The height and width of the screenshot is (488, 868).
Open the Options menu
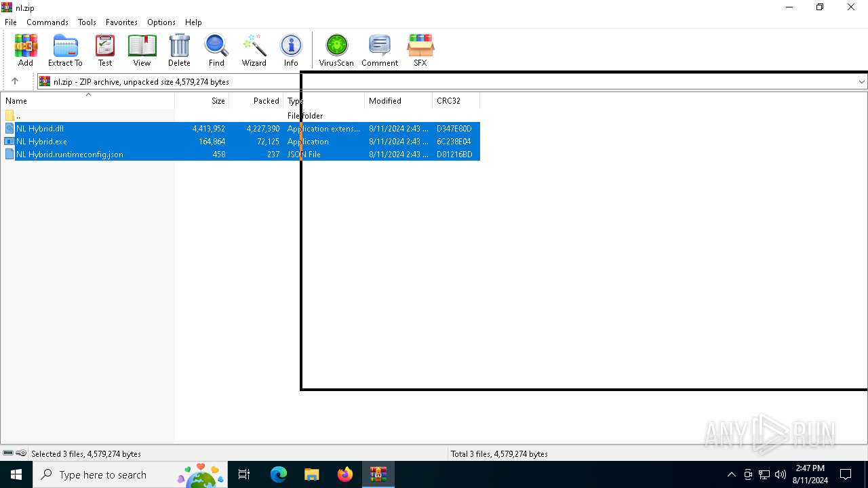tap(161, 22)
